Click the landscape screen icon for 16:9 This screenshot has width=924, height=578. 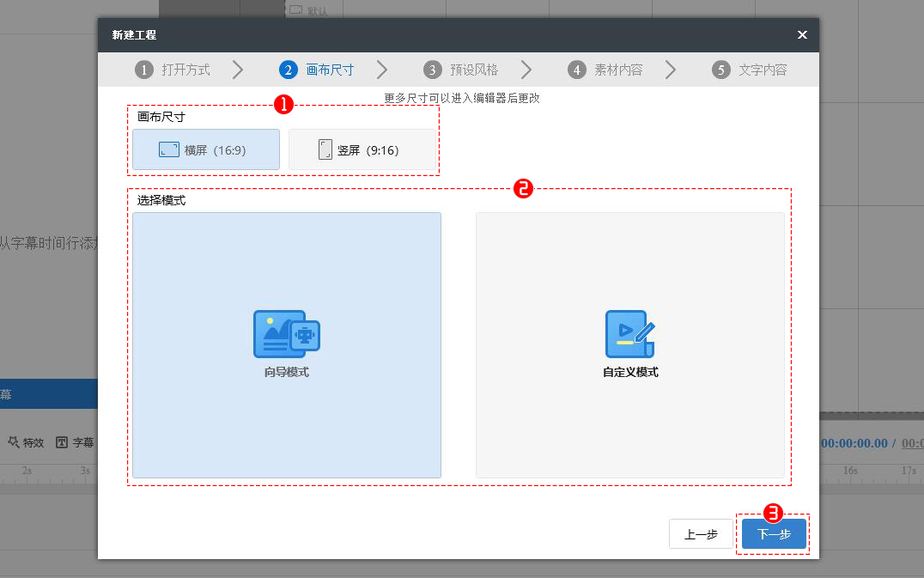(169, 149)
